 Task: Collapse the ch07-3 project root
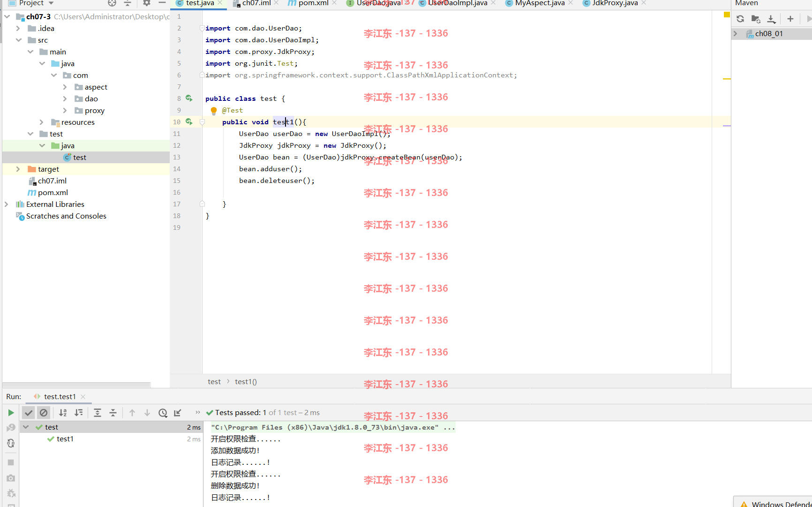(7, 17)
